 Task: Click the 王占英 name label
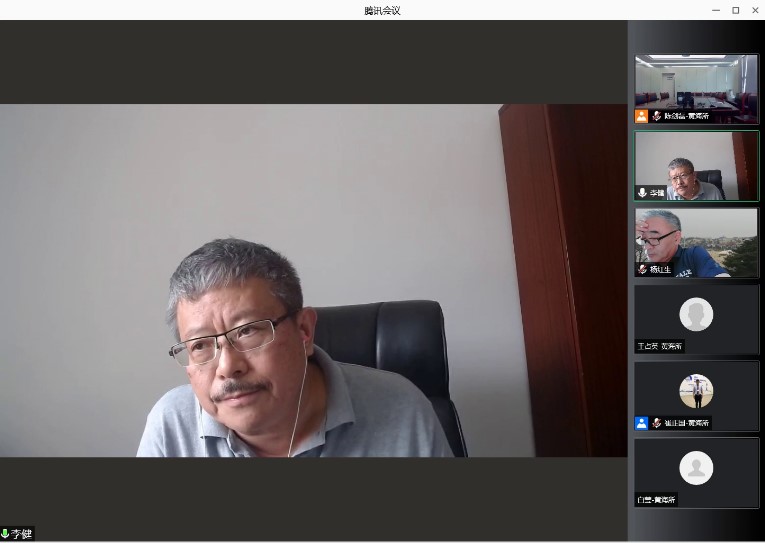pos(660,346)
